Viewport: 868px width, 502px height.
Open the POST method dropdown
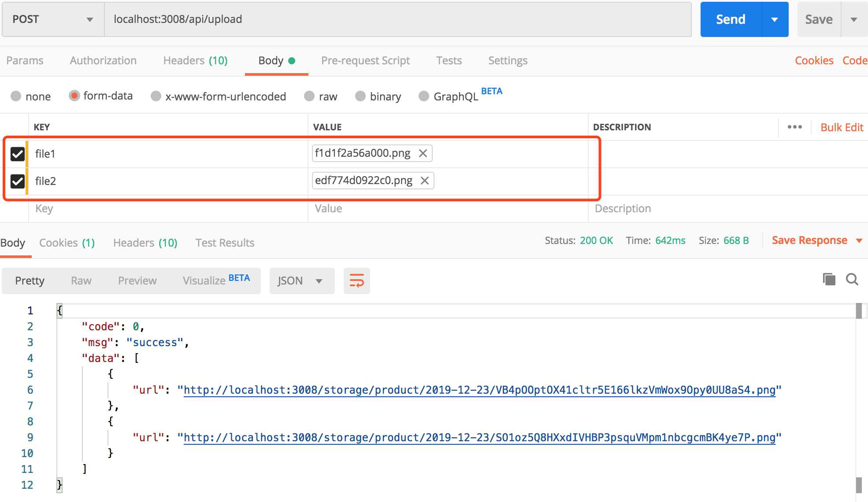coord(53,19)
